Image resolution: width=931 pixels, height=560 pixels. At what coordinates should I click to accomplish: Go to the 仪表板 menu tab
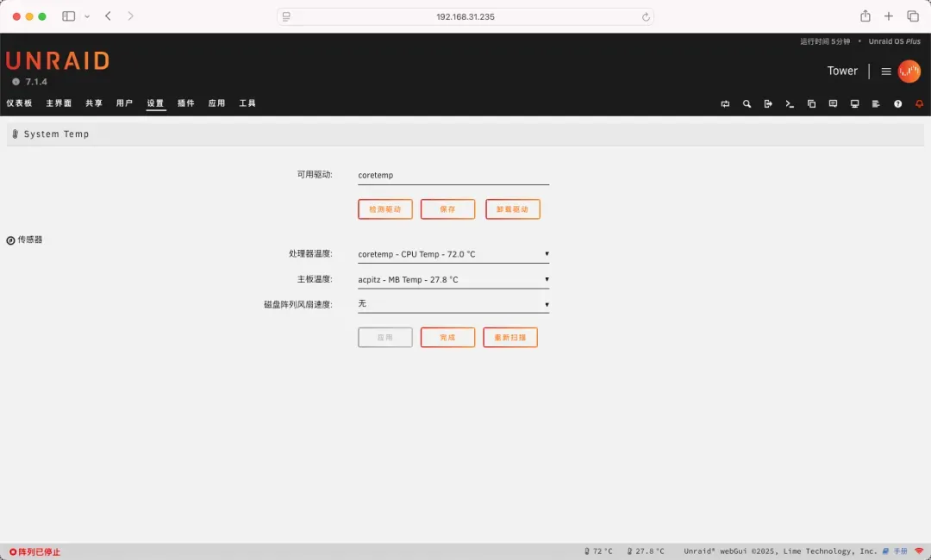[19, 103]
